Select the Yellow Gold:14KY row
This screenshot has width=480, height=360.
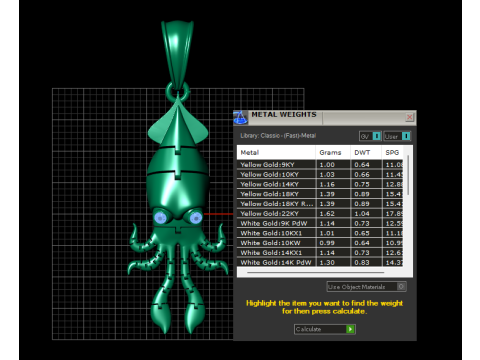coord(320,184)
